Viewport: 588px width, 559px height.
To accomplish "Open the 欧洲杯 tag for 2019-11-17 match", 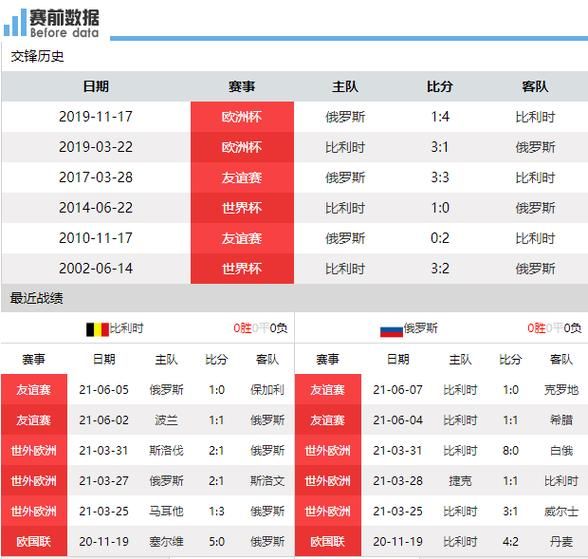I will pos(242,117).
